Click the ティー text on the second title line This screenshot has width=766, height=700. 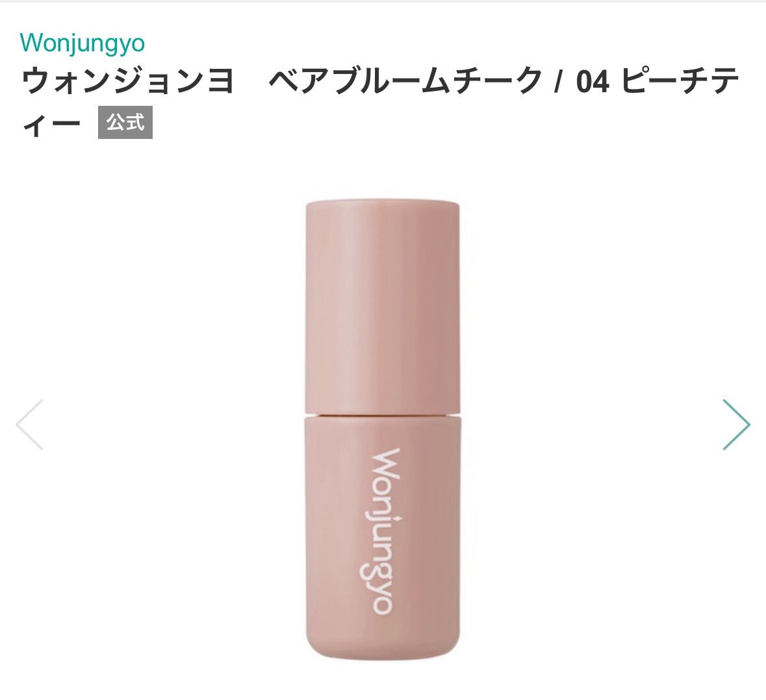51,123
